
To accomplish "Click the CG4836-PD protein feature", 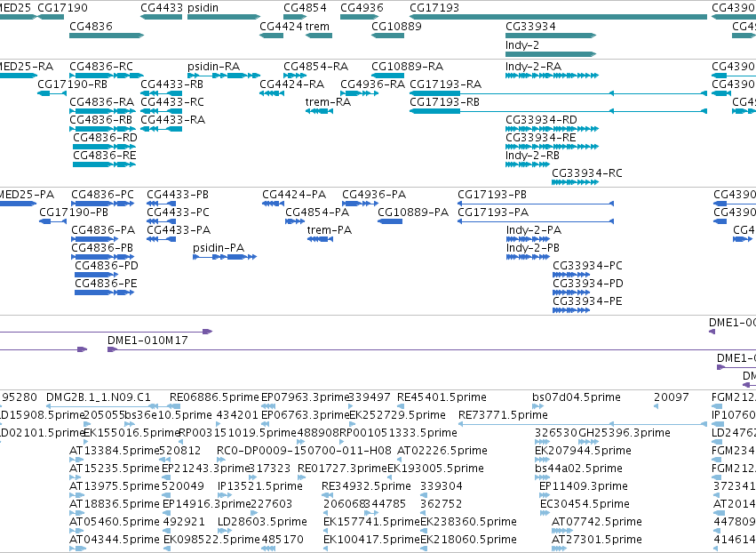I will tap(96, 275).
